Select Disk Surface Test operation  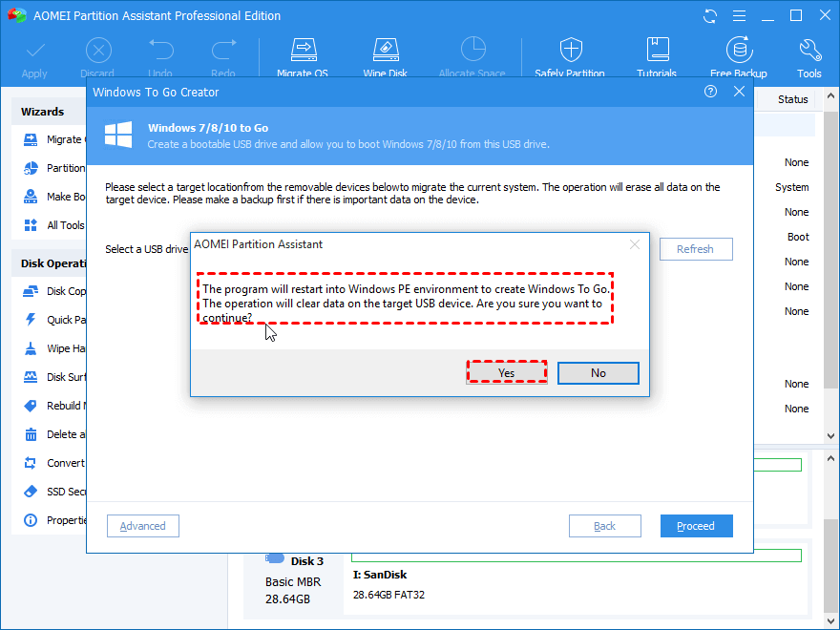54,377
